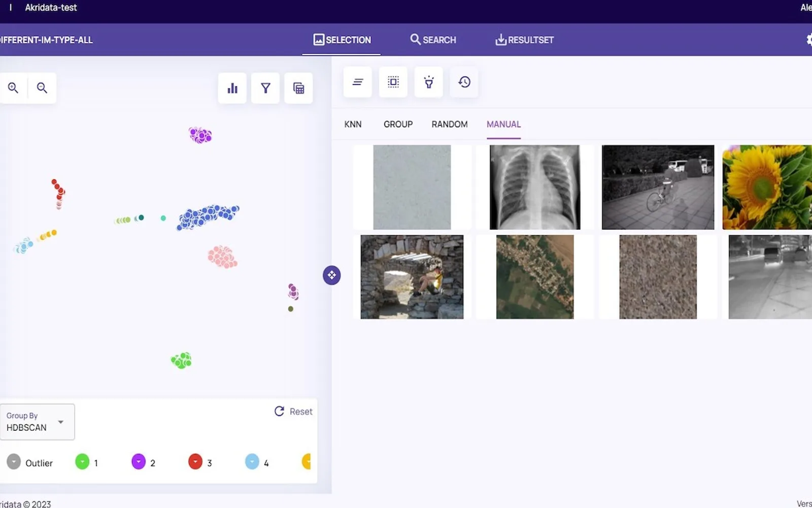812x508 pixels.
Task: Select the stone arch ruins thumbnail
Action: 412,277
